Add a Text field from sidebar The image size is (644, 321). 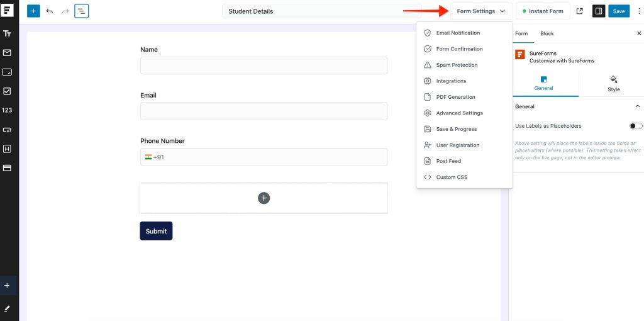tap(7, 34)
